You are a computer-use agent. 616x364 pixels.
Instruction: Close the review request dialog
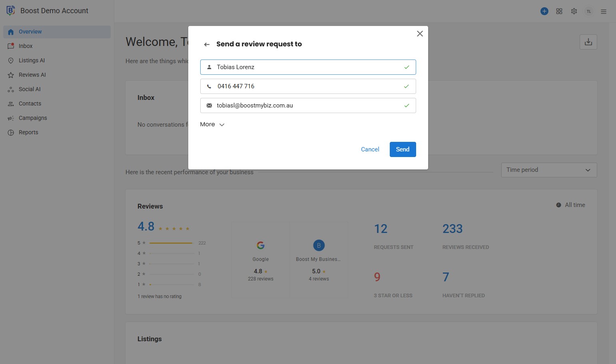click(420, 34)
